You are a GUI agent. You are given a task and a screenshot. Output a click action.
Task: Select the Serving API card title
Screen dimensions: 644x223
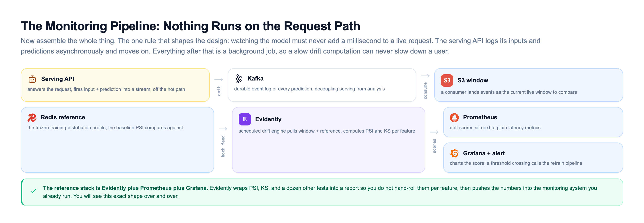tap(58, 79)
